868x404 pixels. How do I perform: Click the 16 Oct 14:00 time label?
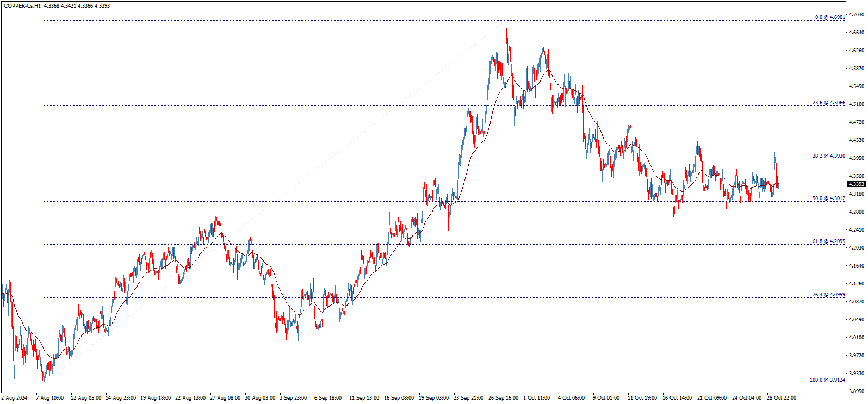(677, 398)
